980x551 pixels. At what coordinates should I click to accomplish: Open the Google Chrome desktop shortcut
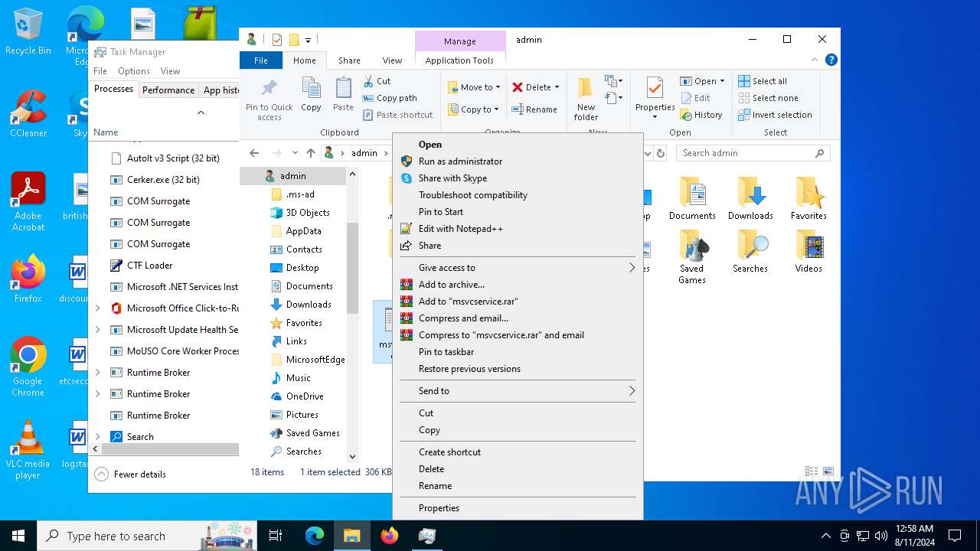28,367
